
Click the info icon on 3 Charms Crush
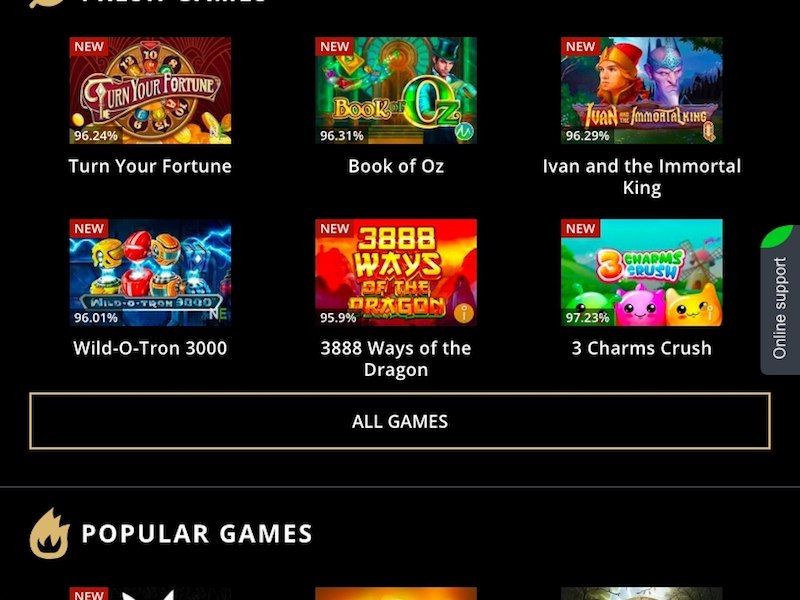(710, 313)
